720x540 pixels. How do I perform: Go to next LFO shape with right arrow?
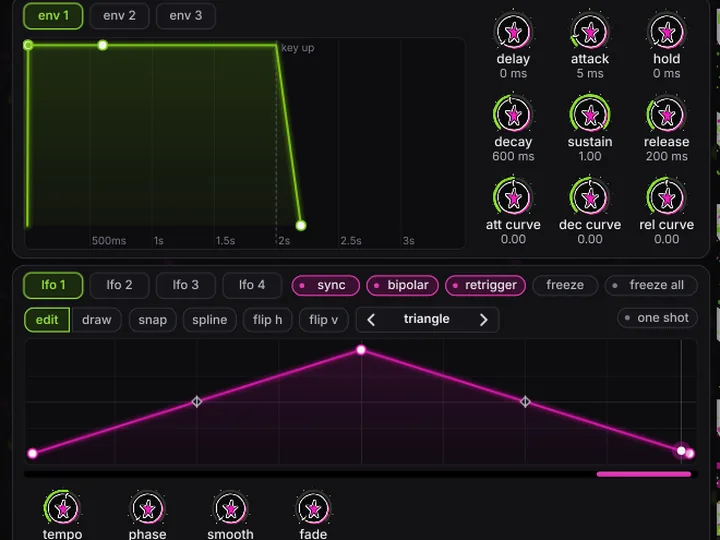coord(483,320)
